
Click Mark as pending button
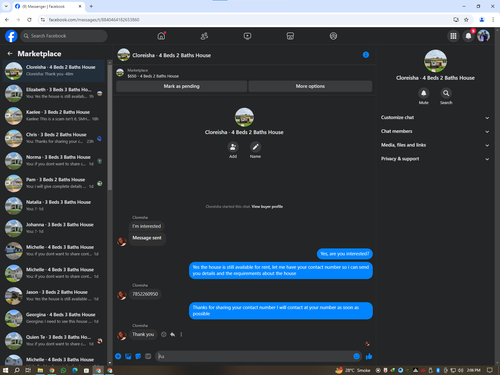182,86
